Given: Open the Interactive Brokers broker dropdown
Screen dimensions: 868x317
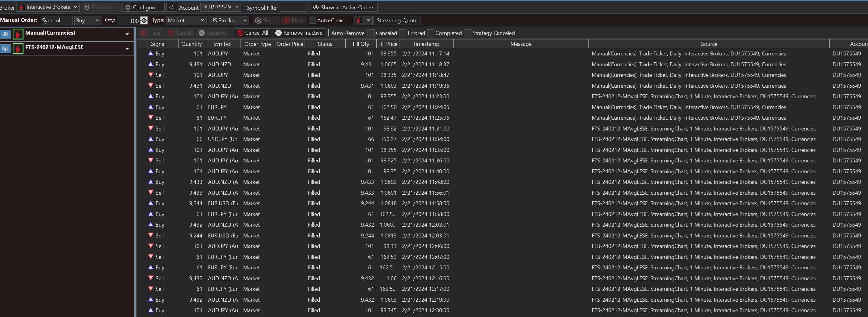Looking at the screenshot, I should [48, 7].
